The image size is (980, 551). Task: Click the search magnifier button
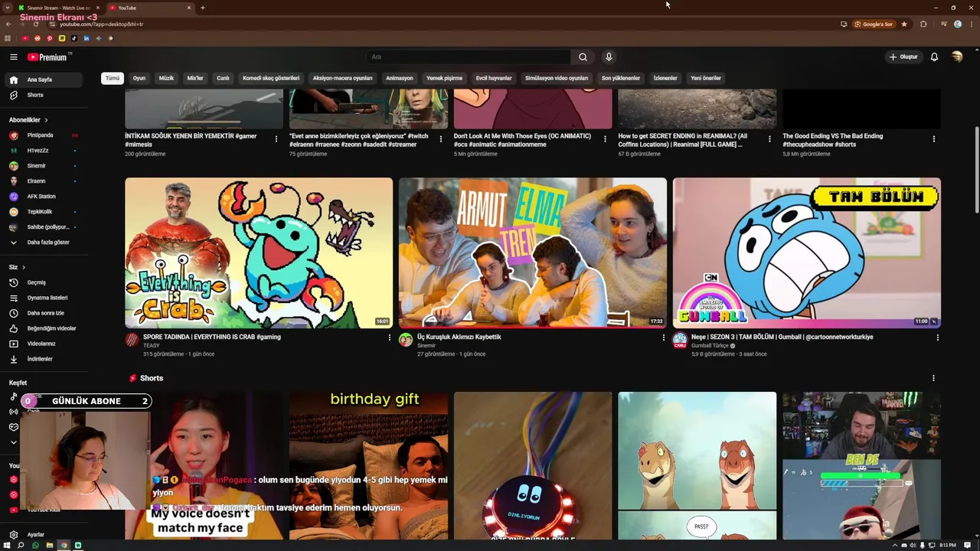pyautogui.click(x=583, y=57)
